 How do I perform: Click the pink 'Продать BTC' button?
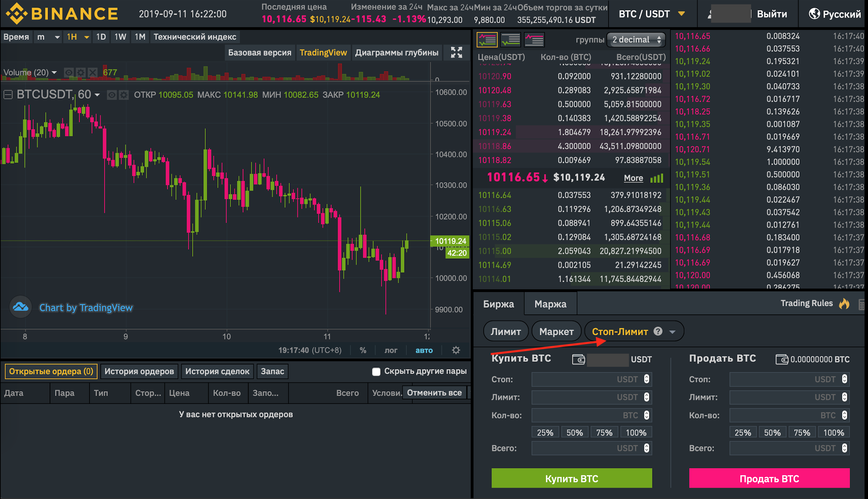(x=769, y=479)
